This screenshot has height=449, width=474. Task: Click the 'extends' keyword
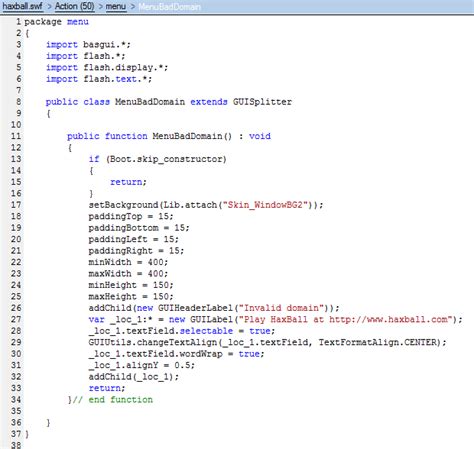tap(209, 102)
